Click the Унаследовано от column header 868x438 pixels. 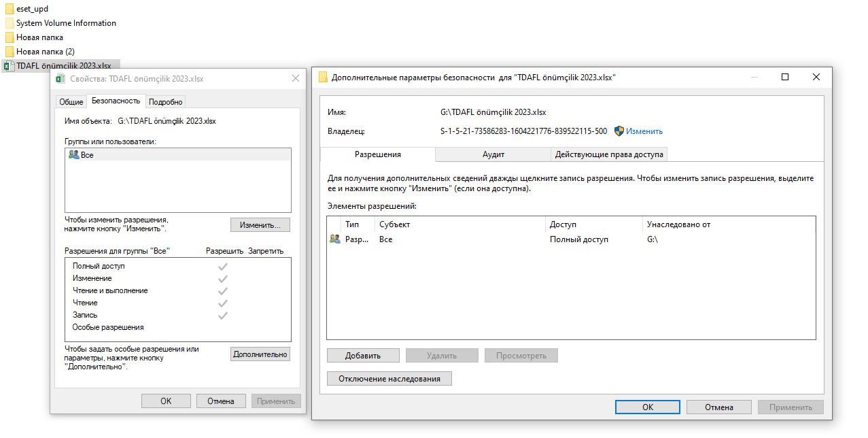coord(729,224)
